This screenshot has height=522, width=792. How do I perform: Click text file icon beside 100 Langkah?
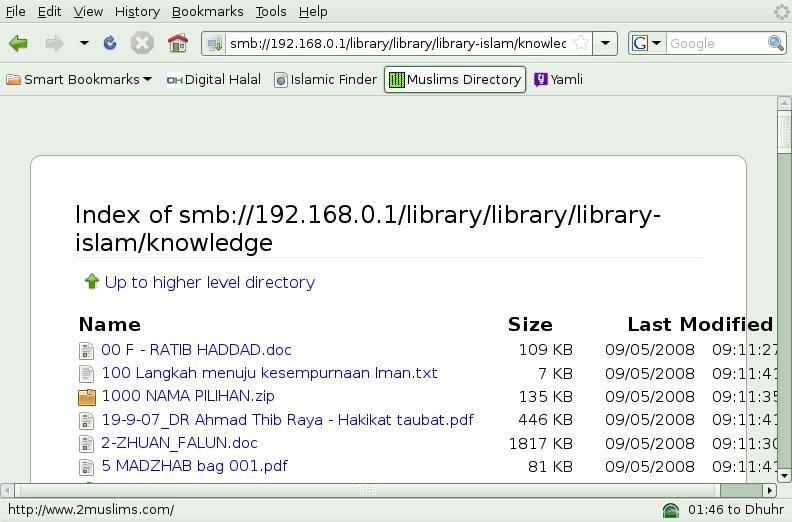click(87, 373)
